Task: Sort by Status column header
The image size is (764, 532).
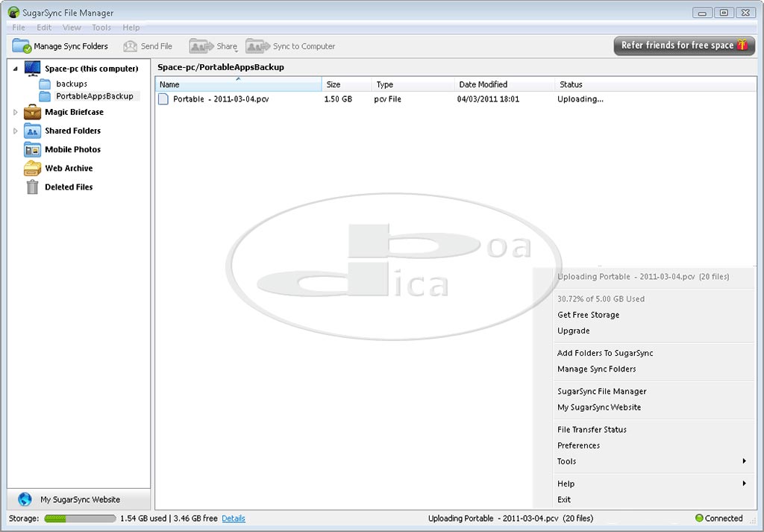Action: coord(655,84)
